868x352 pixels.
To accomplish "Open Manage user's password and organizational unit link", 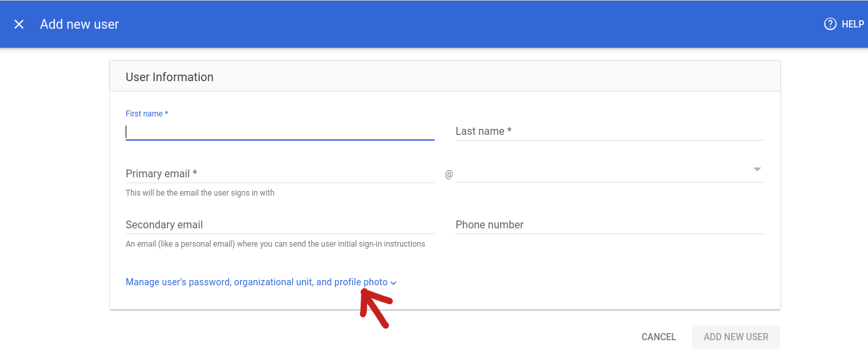I will 257,282.
